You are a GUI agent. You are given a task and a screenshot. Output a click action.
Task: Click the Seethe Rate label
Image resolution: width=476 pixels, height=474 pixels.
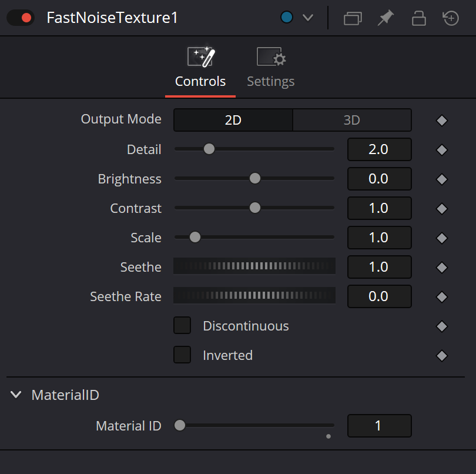pos(126,296)
